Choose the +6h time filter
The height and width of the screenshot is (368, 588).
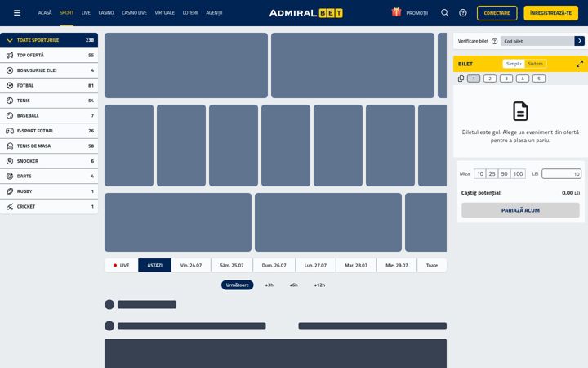click(x=294, y=285)
